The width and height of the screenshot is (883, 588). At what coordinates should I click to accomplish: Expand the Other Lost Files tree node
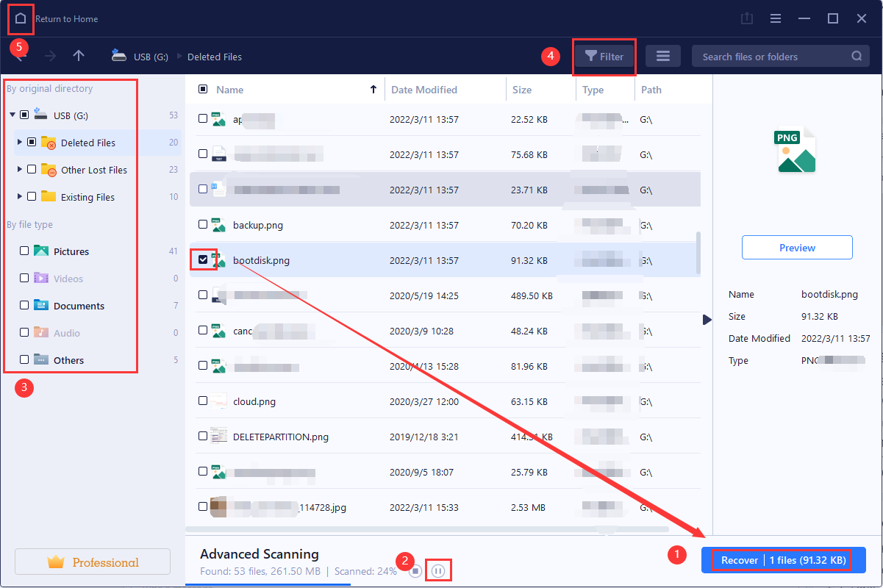coord(18,170)
